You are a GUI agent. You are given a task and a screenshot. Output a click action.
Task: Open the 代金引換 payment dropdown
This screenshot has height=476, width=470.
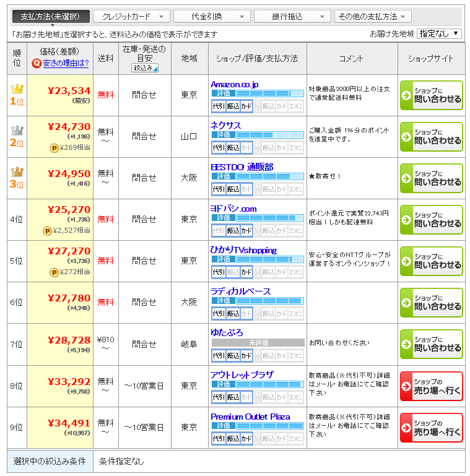(212, 16)
